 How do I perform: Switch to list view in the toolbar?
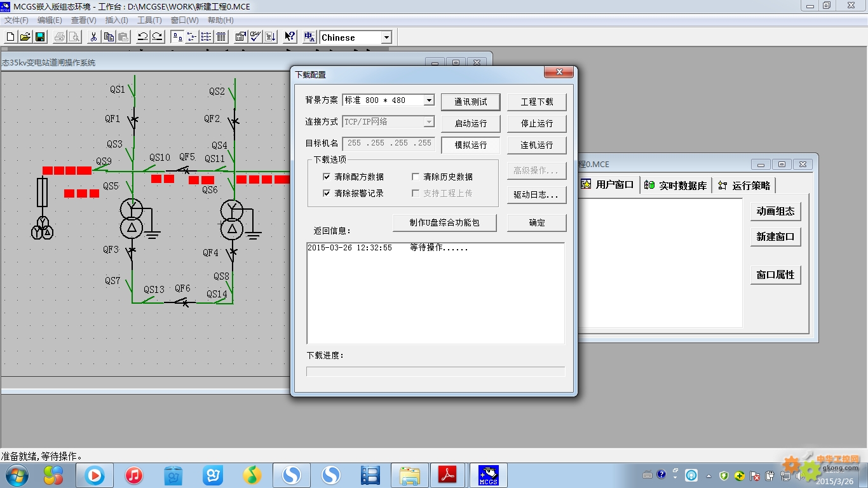click(207, 37)
